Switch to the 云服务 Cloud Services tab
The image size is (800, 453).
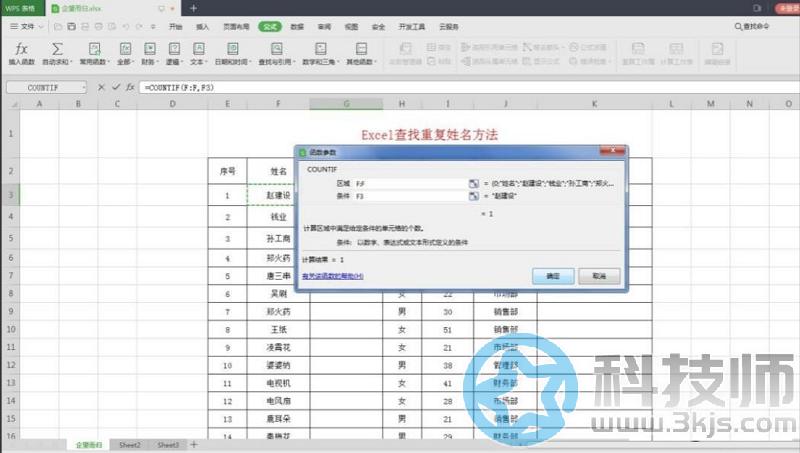[x=448, y=27]
